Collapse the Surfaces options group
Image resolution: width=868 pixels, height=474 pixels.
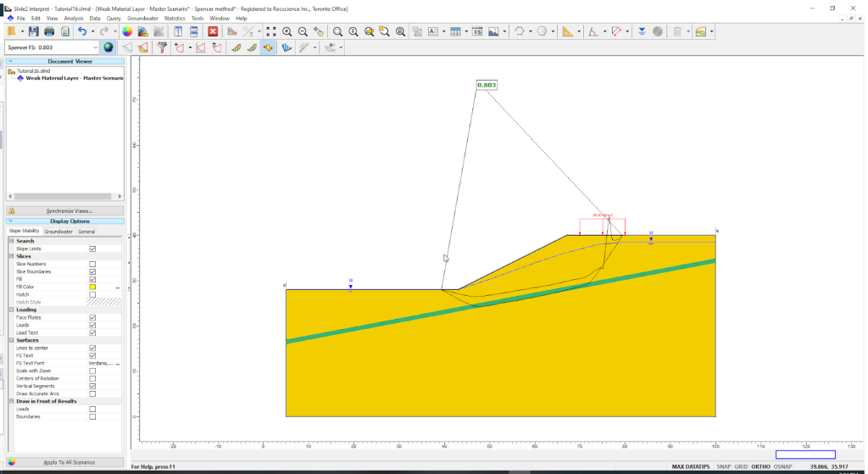(x=11, y=340)
